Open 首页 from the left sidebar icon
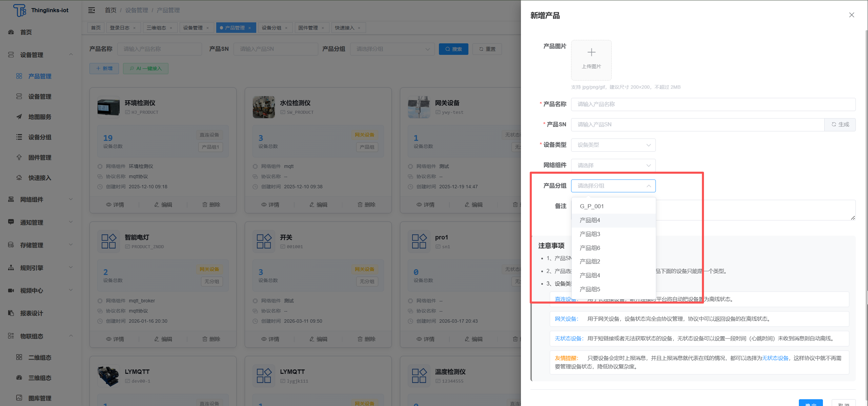 11,32
